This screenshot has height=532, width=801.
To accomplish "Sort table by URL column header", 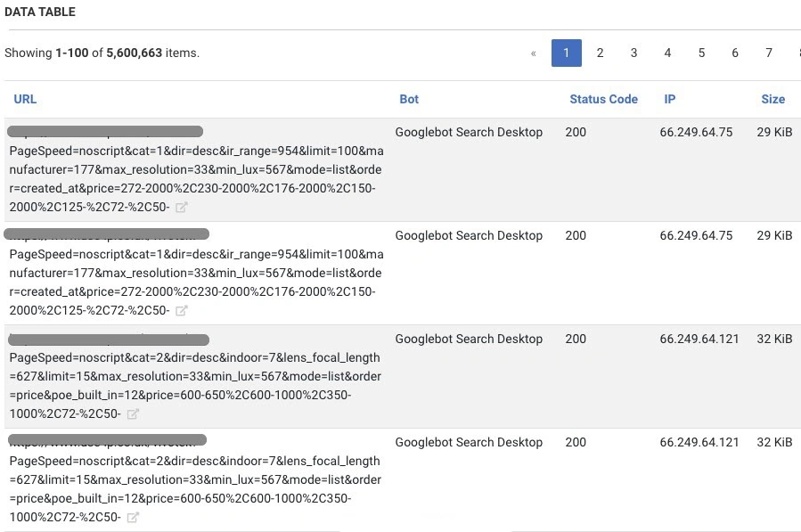I will (x=25, y=99).
